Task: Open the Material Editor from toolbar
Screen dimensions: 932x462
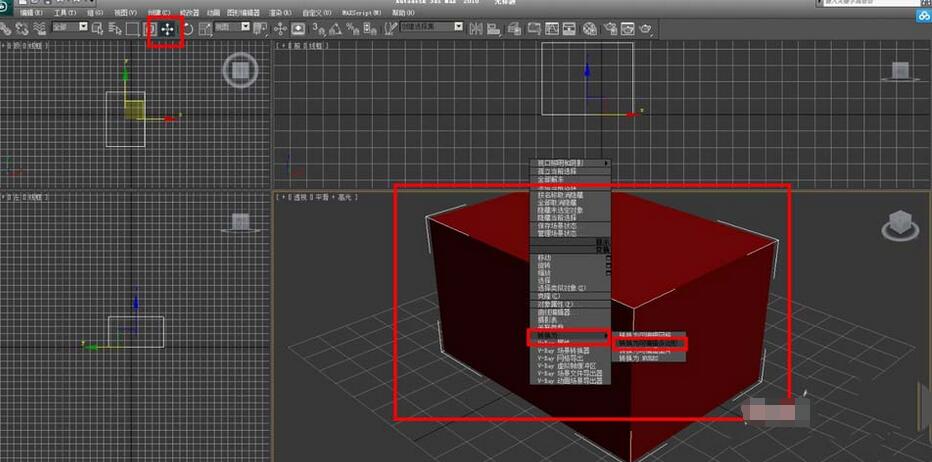Action: pyautogui.click(x=588, y=29)
